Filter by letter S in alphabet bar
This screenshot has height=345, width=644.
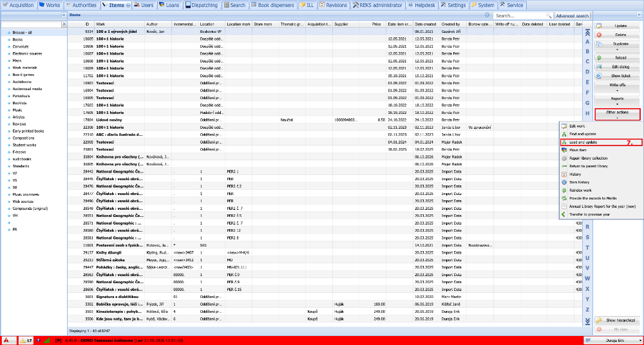click(x=587, y=237)
